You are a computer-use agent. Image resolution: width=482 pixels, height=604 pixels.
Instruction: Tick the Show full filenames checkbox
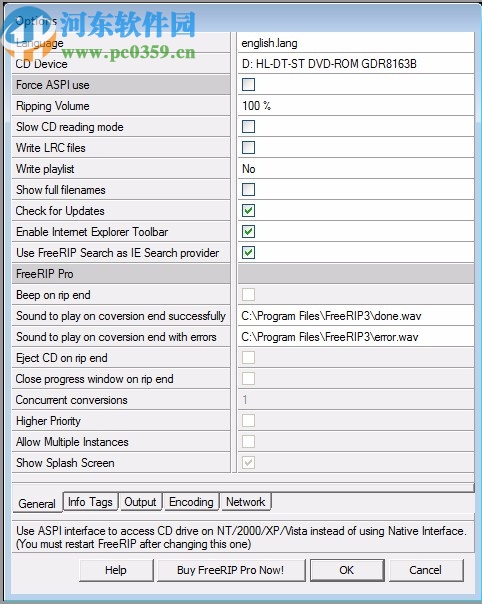[248, 190]
